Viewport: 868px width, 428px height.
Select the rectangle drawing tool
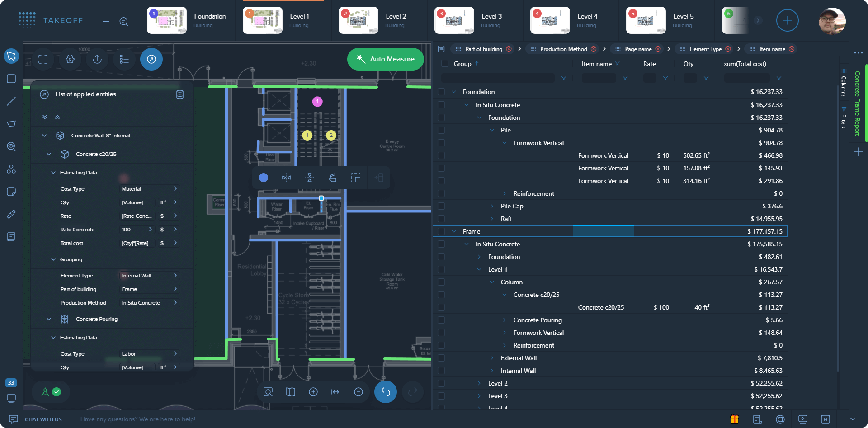coord(11,79)
